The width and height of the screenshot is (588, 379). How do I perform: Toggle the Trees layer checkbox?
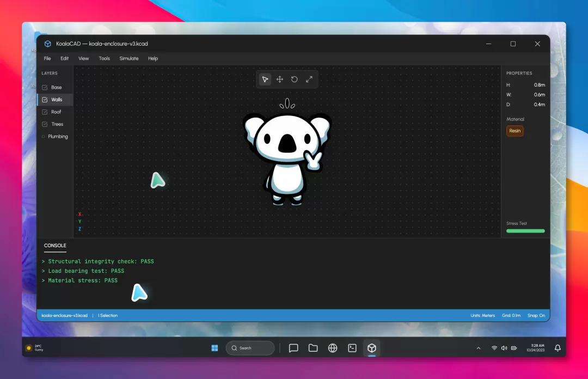click(x=45, y=124)
